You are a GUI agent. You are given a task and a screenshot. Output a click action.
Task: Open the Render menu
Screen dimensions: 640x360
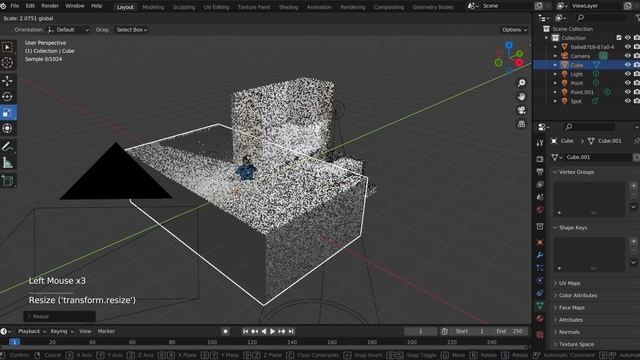click(50, 6)
